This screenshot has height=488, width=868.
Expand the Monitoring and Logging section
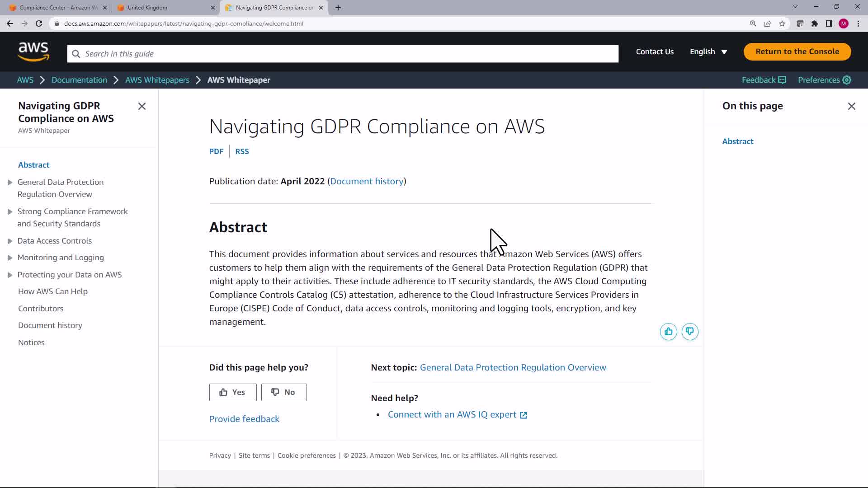pyautogui.click(x=10, y=258)
